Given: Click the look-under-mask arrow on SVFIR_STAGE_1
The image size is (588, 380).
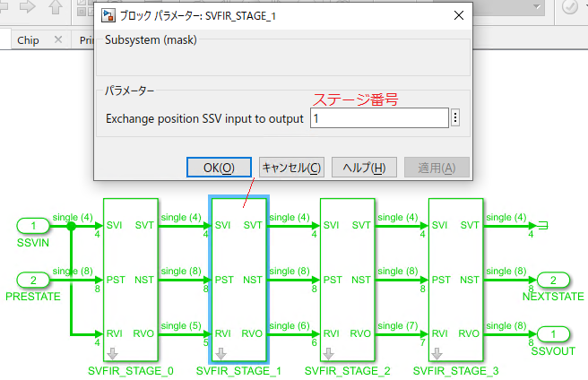Looking at the screenshot, I should 220,353.
